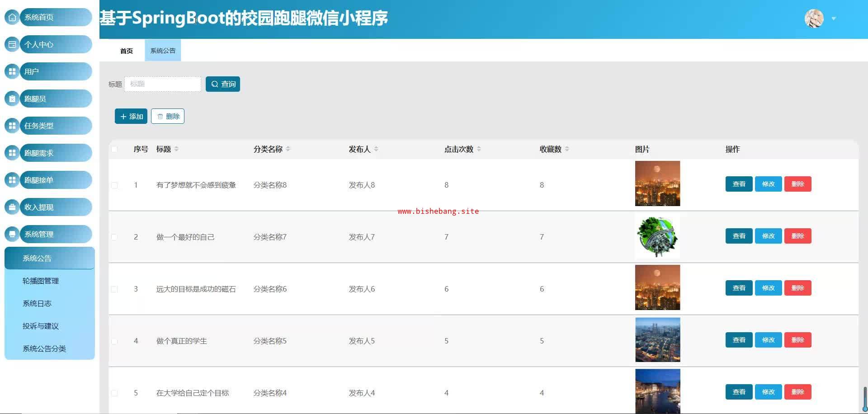Click the clipboard icon beside 跑腿员
Screen dimensions: 868x414
point(12,99)
